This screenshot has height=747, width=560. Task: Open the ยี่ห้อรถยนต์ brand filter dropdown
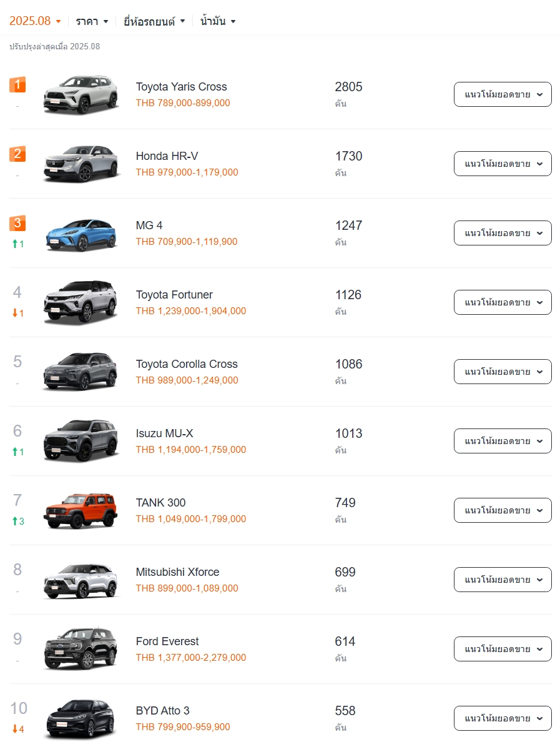(154, 21)
